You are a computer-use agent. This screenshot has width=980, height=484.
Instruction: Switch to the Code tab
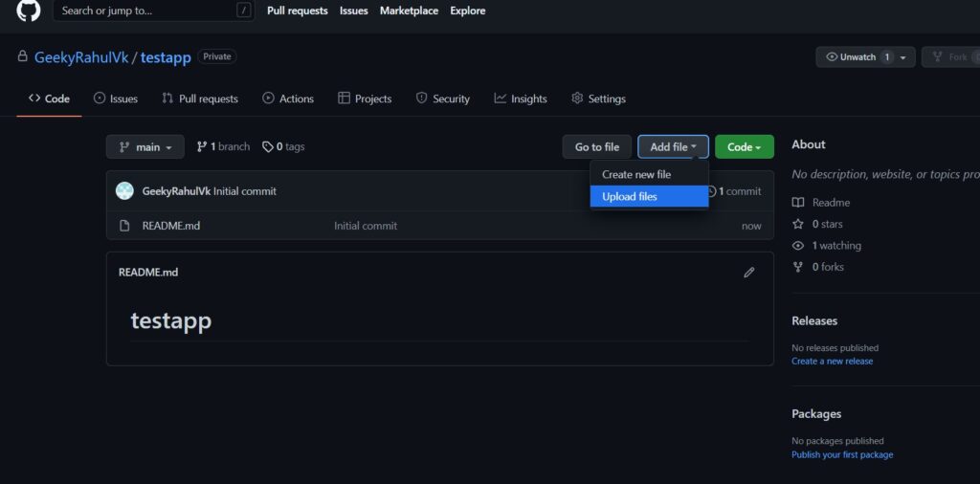tap(49, 99)
